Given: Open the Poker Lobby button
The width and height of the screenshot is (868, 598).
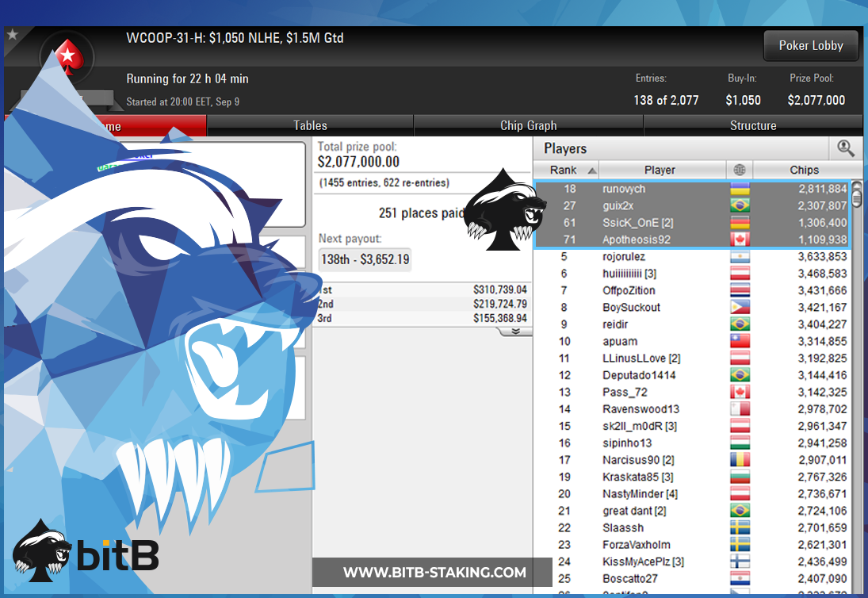Looking at the screenshot, I should (811, 45).
